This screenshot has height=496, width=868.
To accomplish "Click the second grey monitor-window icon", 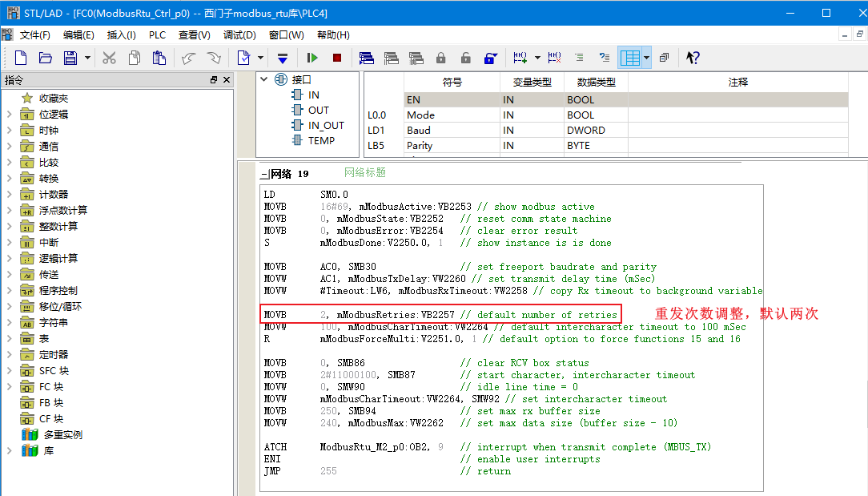I will pyautogui.click(x=392, y=58).
